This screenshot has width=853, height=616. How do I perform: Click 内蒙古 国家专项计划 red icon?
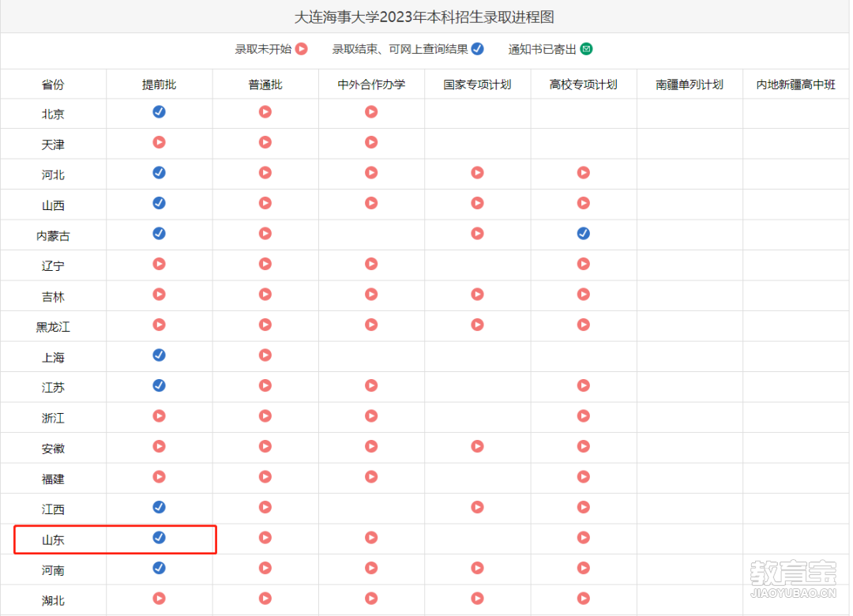[477, 234]
